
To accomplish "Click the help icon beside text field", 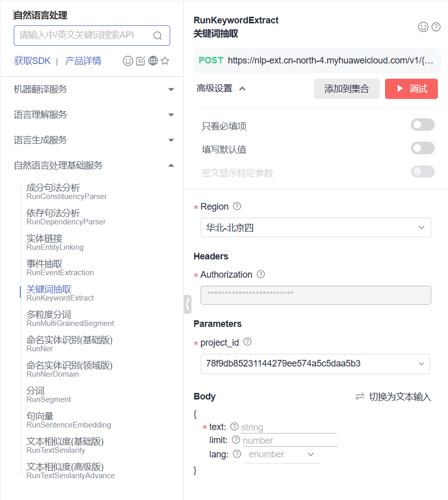I will pyautogui.click(x=234, y=426).
